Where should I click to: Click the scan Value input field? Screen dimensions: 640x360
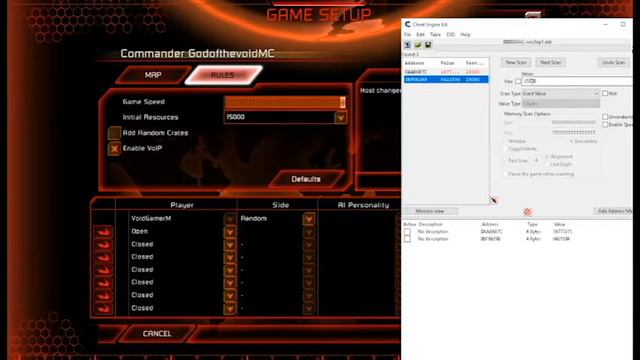[x=577, y=81]
